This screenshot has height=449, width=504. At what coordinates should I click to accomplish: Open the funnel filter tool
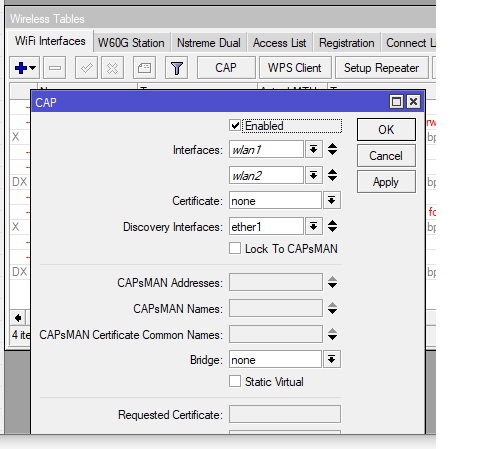[x=177, y=68]
